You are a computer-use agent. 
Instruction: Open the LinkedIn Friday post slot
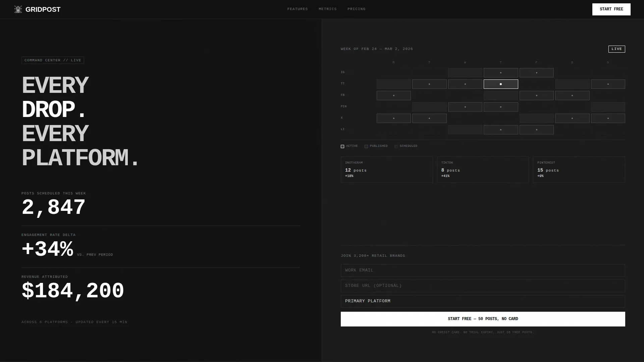tap(536, 130)
